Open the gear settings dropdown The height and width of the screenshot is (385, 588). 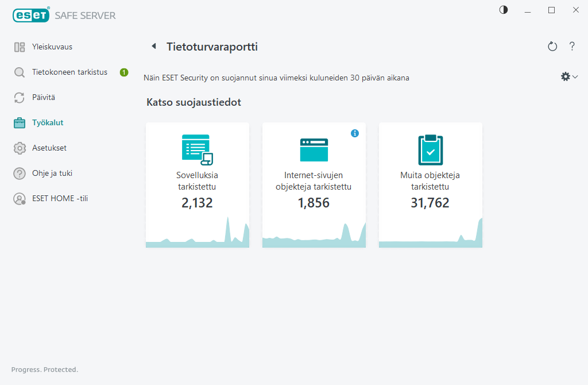565,76
